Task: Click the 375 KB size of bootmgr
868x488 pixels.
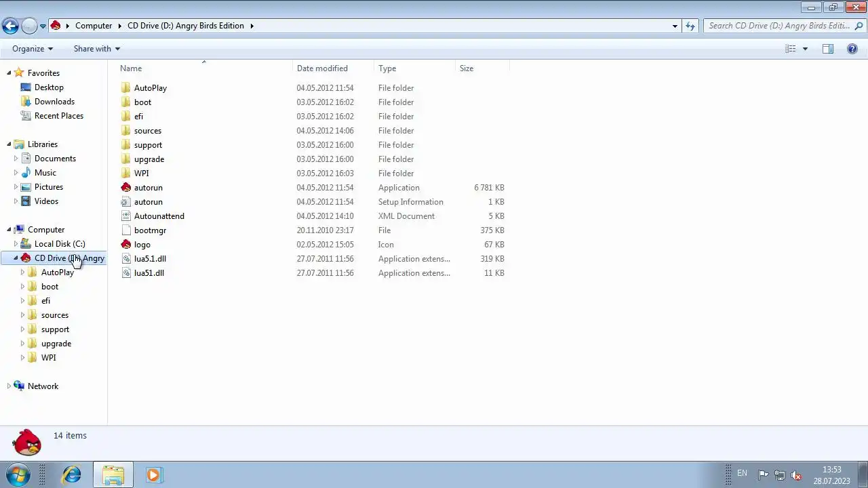Action: (492, 230)
